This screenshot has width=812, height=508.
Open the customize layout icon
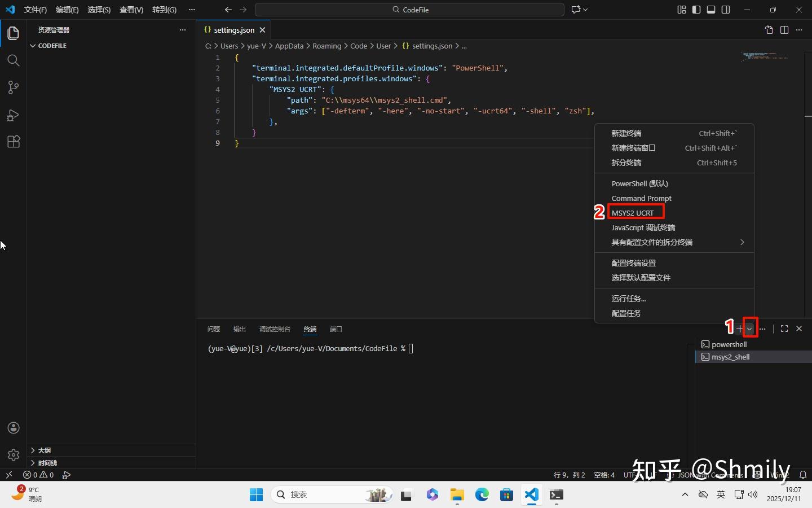682,10
